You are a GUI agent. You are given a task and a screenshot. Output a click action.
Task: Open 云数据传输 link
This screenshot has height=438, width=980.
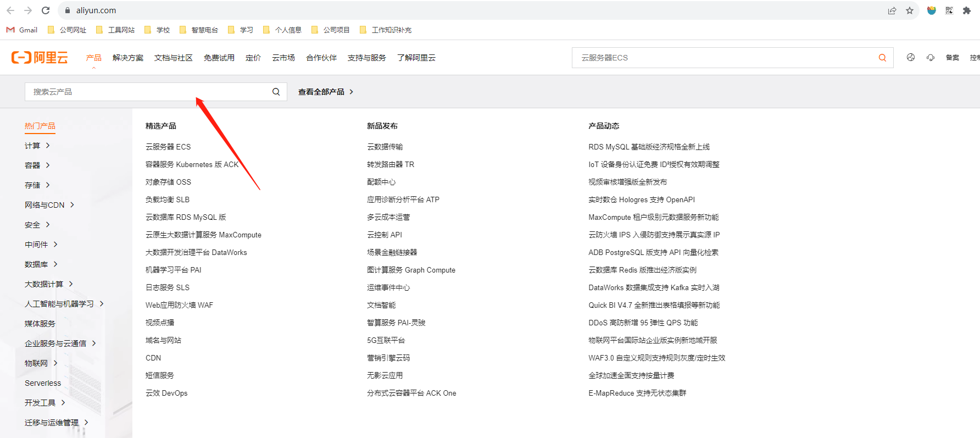pyautogui.click(x=385, y=147)
